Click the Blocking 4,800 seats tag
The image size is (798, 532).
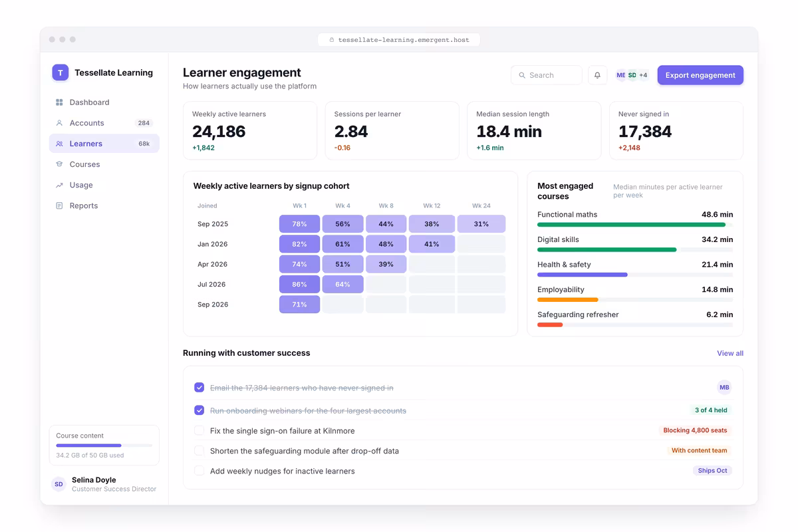coord(695,430)
